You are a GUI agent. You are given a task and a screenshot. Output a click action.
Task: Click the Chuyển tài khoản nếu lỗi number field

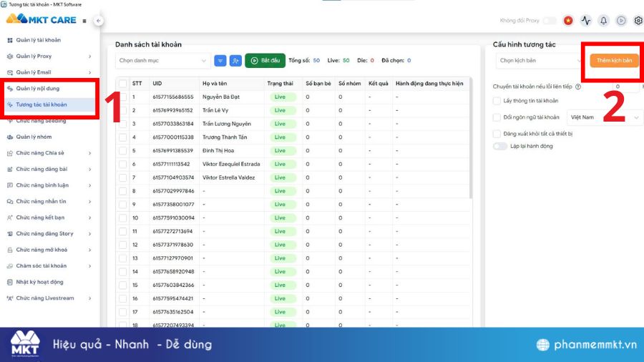625,87
